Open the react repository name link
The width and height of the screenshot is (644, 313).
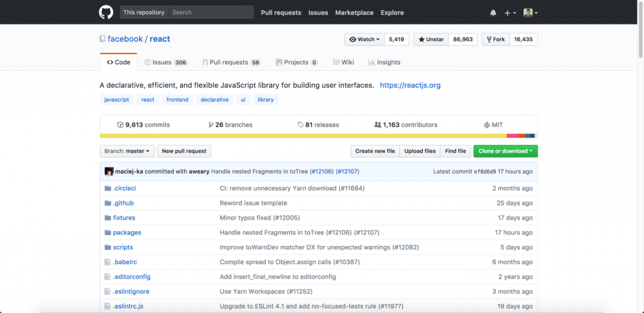click(160, 39)
